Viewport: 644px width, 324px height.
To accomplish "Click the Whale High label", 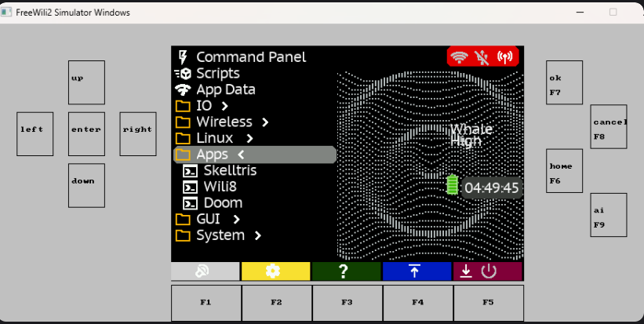I will [x=471, y=135].
